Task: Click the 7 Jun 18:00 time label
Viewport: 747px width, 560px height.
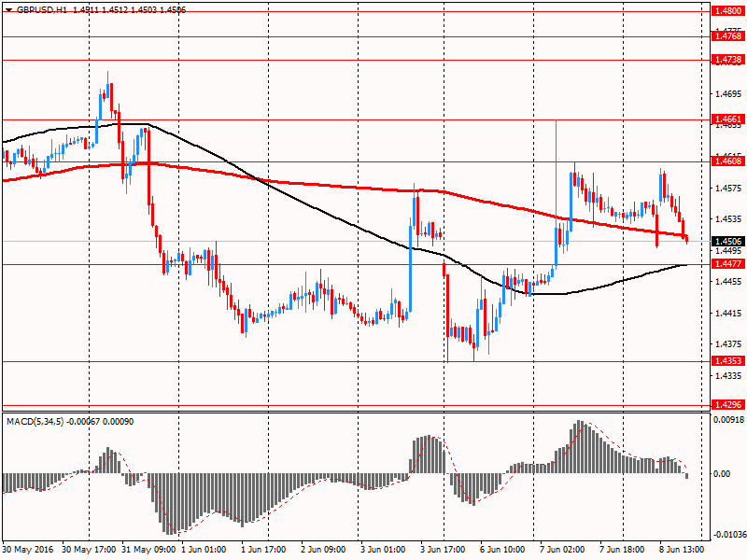Action: pyautogui.click(x=622, y=550)
